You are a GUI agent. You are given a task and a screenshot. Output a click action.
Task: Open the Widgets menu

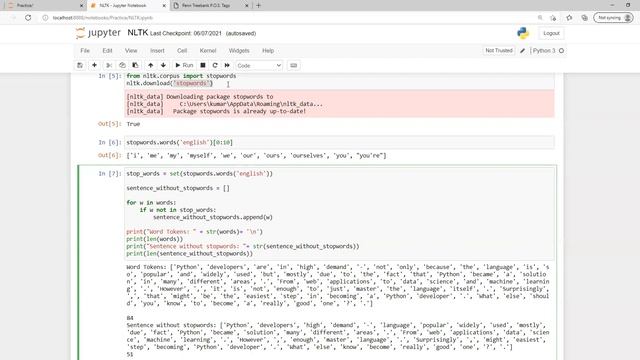point(239,51)
